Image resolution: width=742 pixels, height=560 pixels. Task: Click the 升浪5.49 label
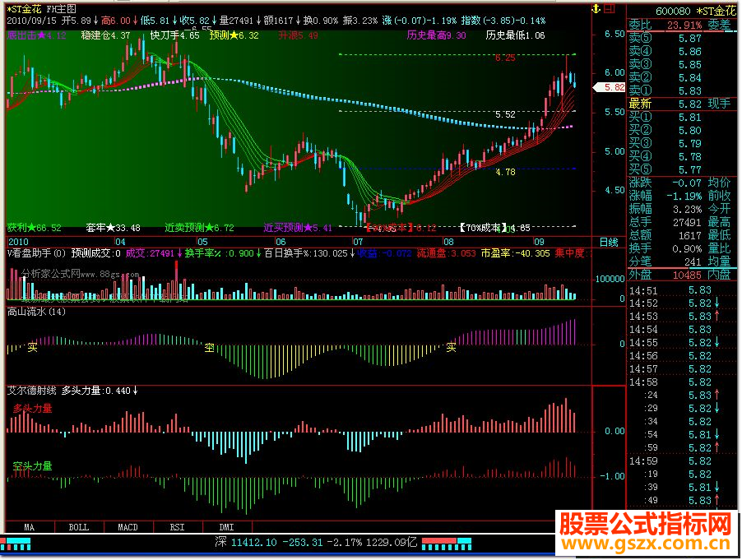(x=298, y=35)
